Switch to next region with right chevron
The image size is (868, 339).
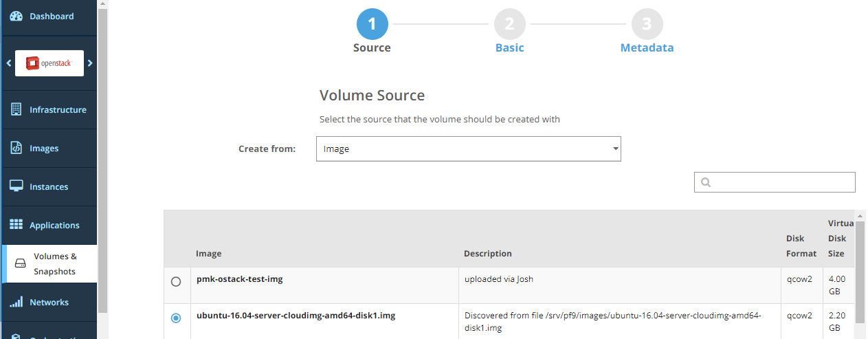tap(90, 63)
